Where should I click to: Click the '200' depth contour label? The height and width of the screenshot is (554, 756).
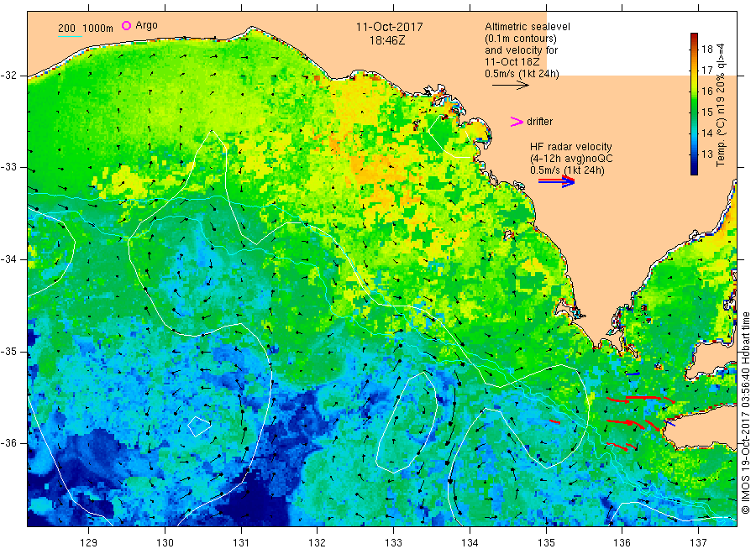(66, 29)
